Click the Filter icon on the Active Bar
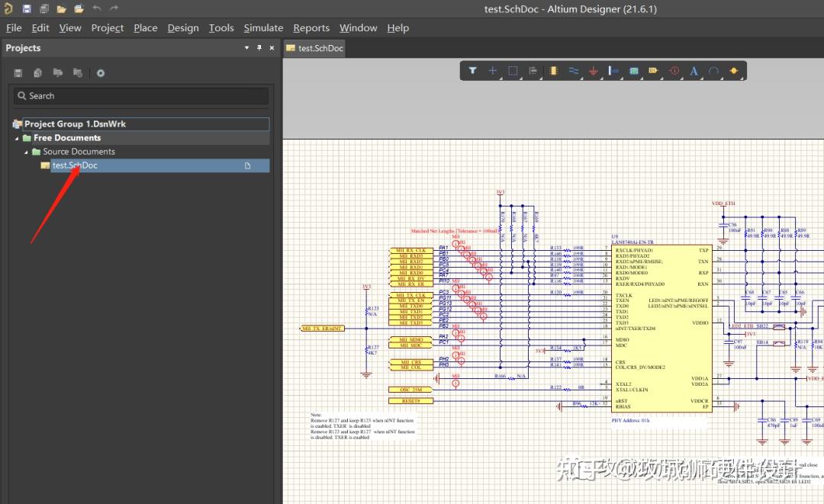This screenshot has height=504, width=824. (473, 70)
